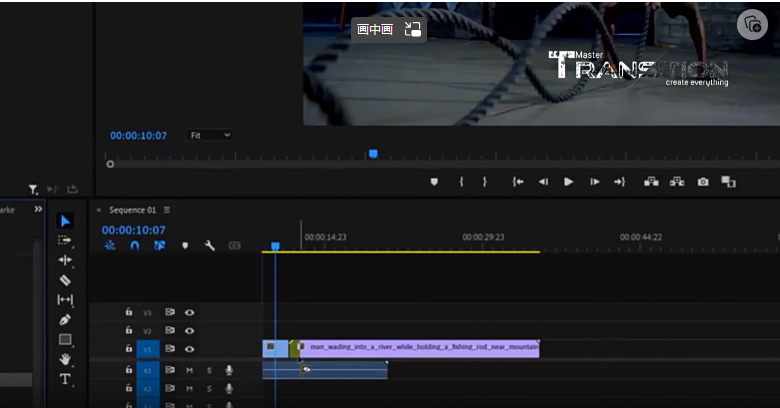The width and height of the screenshot is (780, 408).
Task: Open timeline display settings wrench
Action: [x=210, y=245]
